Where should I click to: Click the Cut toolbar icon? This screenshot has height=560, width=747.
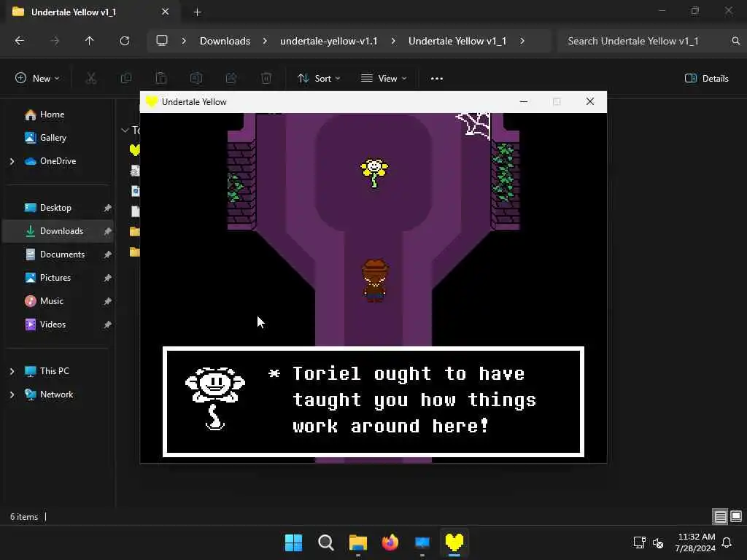[91, 78]
